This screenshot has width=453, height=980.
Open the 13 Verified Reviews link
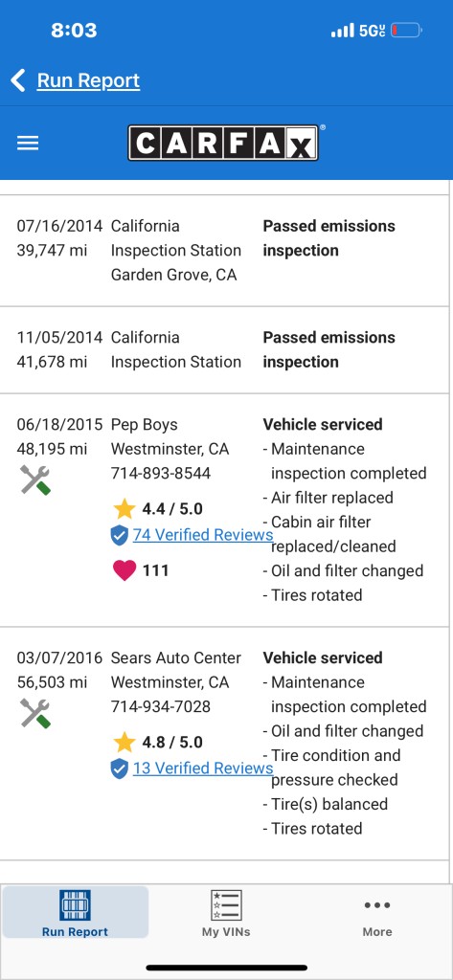(x=203, y=768)
